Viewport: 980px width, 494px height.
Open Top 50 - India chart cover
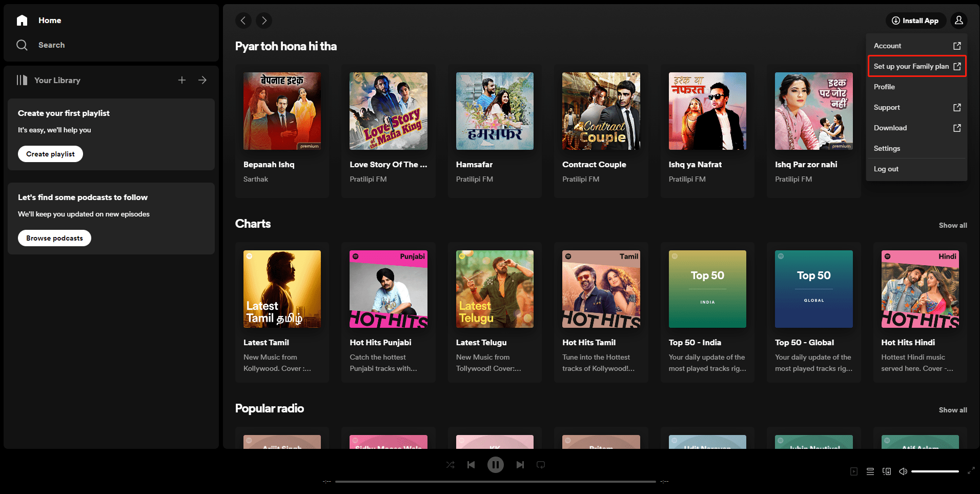[x=707, y=289]
